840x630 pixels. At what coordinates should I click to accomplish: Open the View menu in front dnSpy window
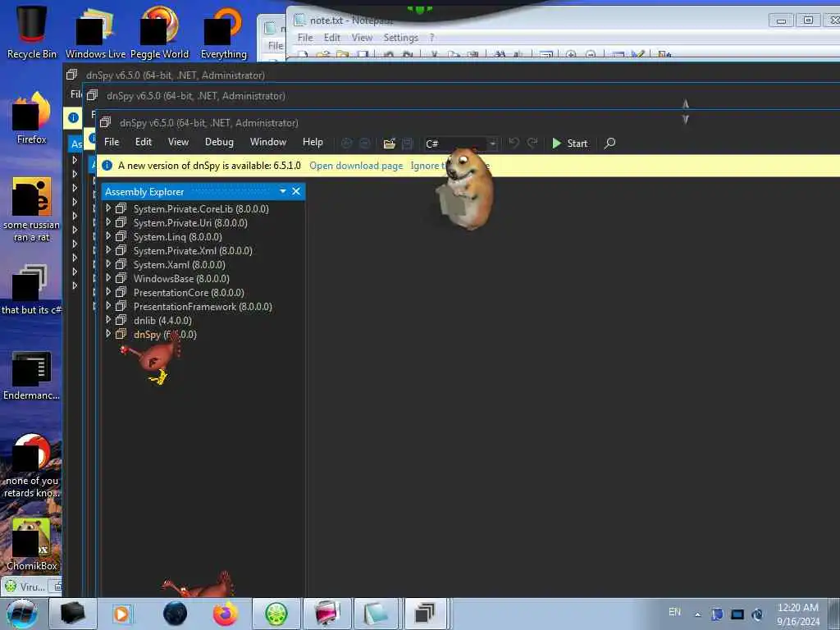(178, 142)
